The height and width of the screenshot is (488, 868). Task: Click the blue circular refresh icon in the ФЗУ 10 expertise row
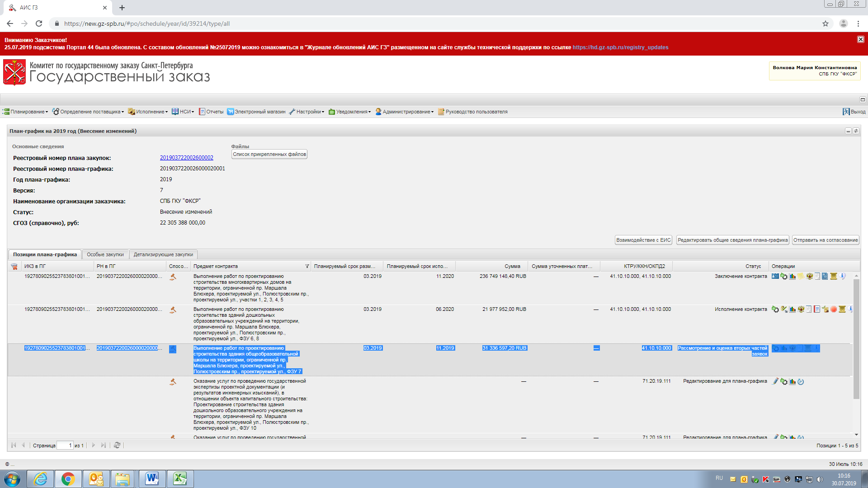[801, 381]
